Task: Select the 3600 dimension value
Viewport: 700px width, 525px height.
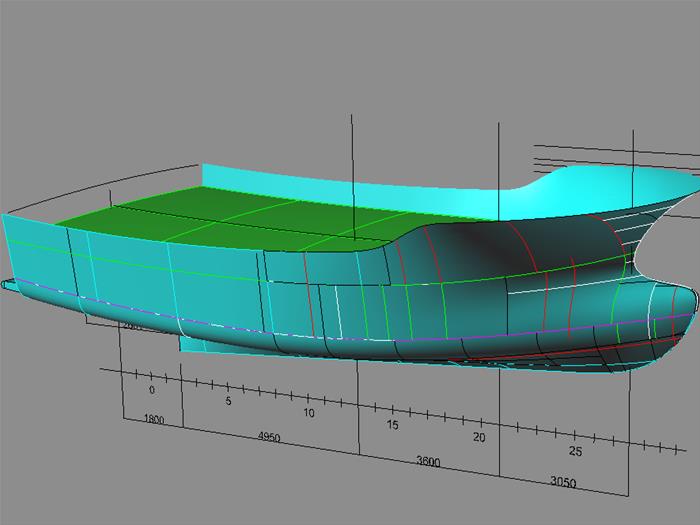Action: 428,461
